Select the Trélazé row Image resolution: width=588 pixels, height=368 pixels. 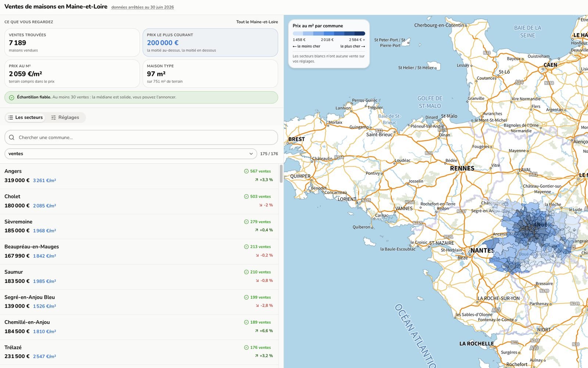tap(139, 352)
